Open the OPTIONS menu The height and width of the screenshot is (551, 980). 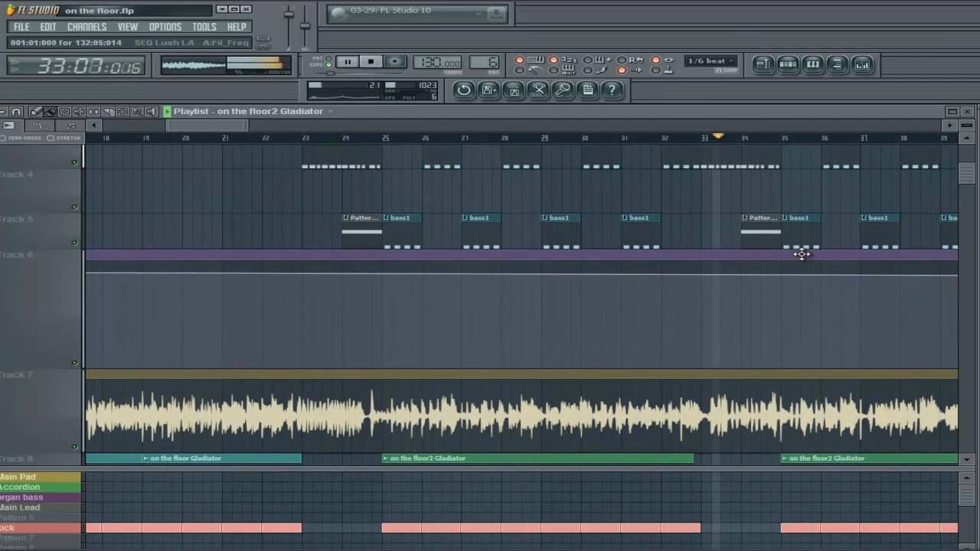(x=165, y=27)
